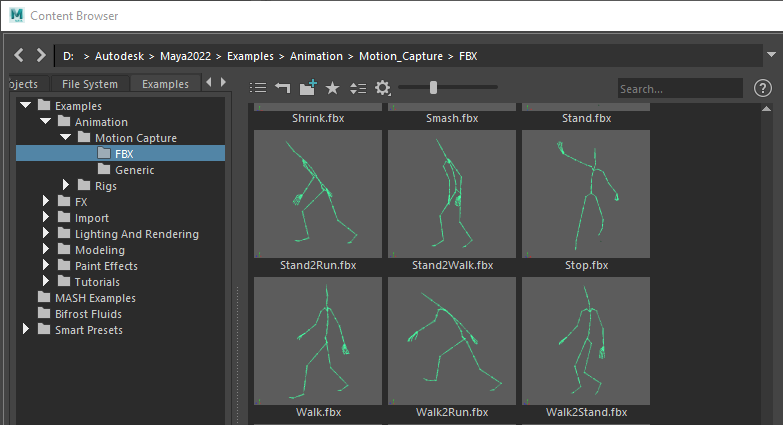This screenshot has width=783, height=425.
Task: Click Animation in the path breadcrumb
Action: [316, 56]
